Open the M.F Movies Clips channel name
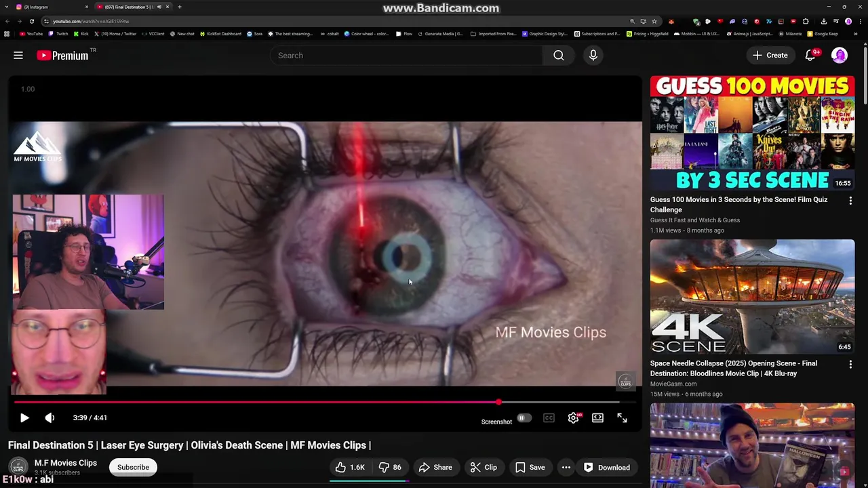This screenshot has width=868, height=488. tap(66, 463)
